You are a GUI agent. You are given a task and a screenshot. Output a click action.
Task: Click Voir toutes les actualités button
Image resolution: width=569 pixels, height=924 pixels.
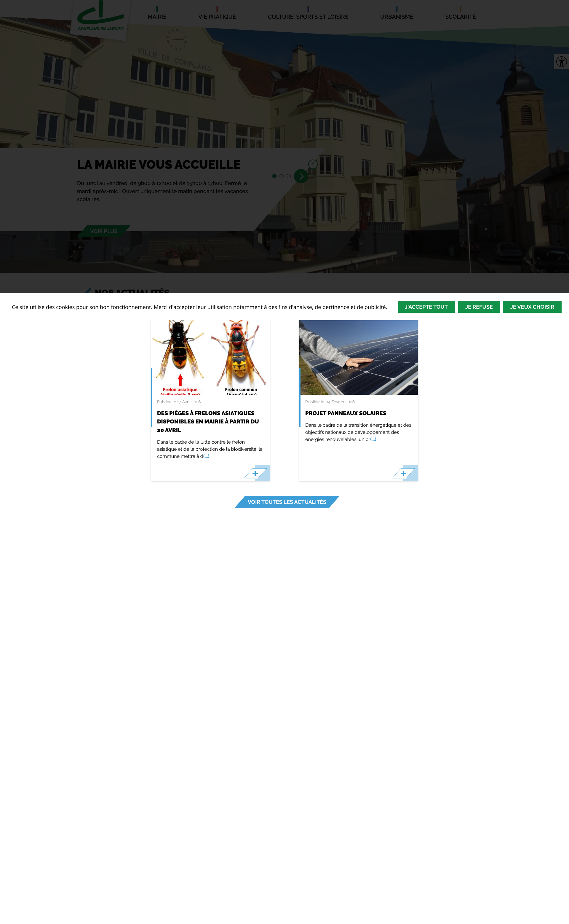pos(287,502)
